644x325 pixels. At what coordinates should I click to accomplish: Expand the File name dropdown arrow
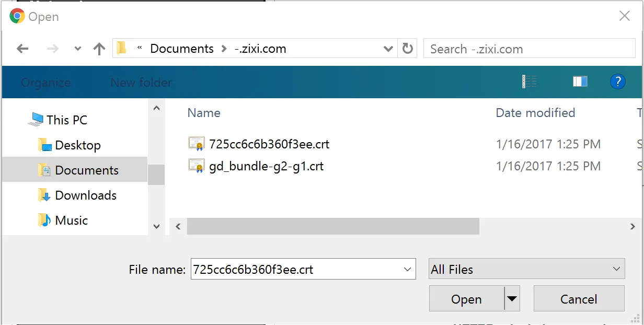[x=408, y=269]
